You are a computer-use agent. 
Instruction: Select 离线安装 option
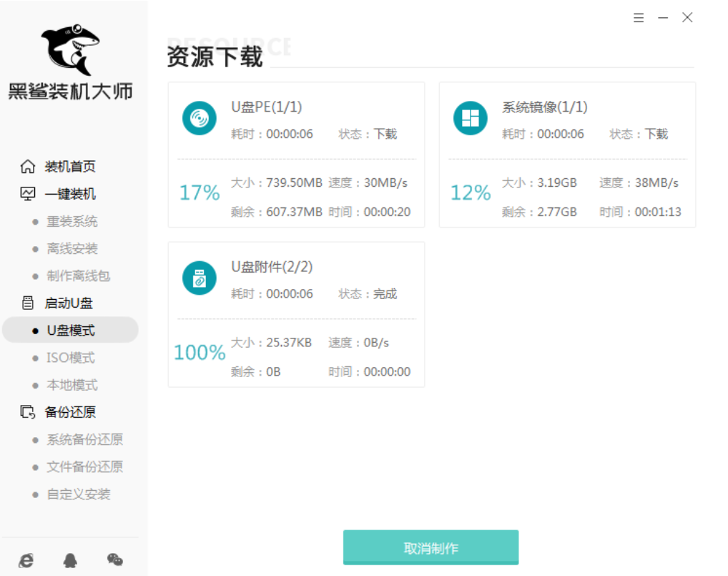pos(72,248)
